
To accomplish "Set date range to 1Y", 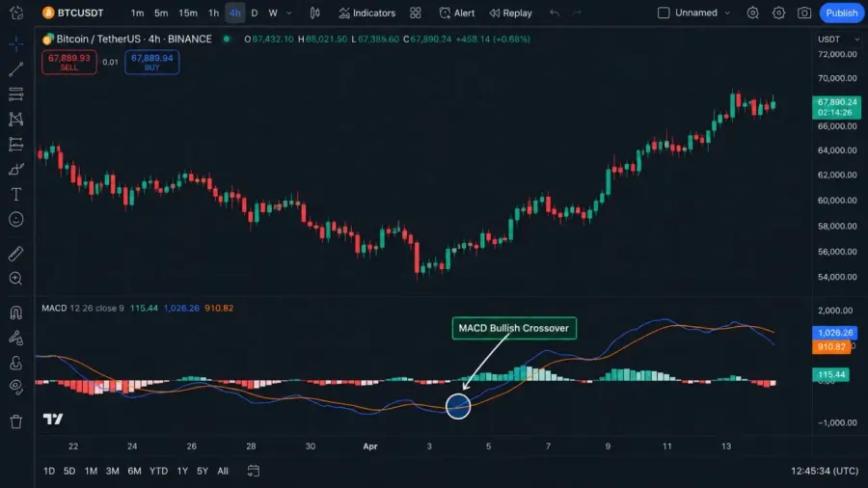I will pos(182,471).
